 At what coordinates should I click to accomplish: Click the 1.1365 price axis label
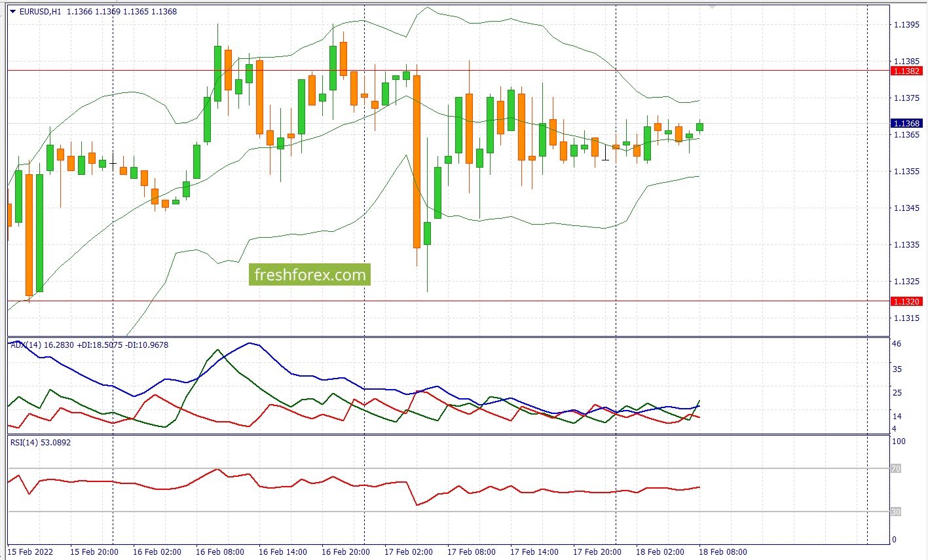(907, 134)
